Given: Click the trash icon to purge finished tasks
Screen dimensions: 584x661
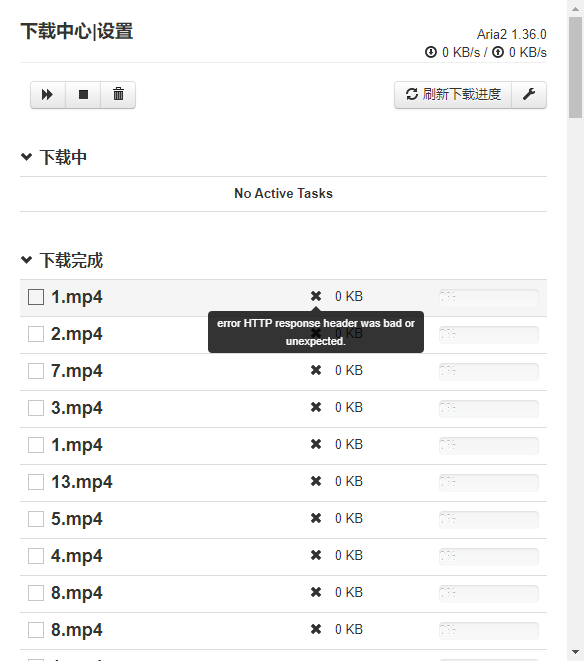Looking at the screenshot, I should click(118, 95).
